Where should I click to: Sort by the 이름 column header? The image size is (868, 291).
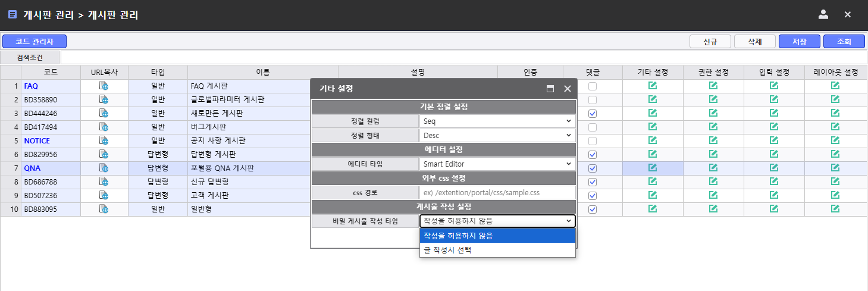263,72
